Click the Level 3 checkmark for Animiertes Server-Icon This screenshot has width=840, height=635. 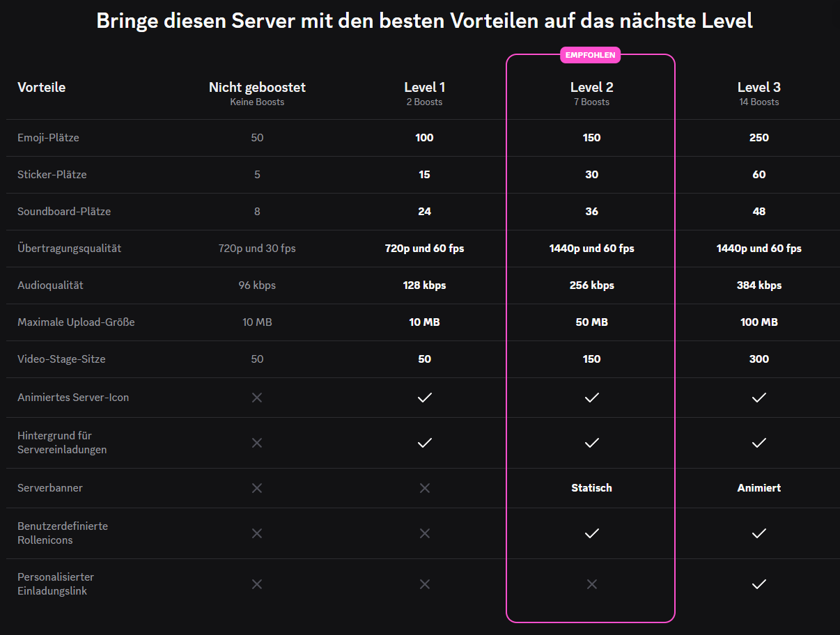click(759, 398)
